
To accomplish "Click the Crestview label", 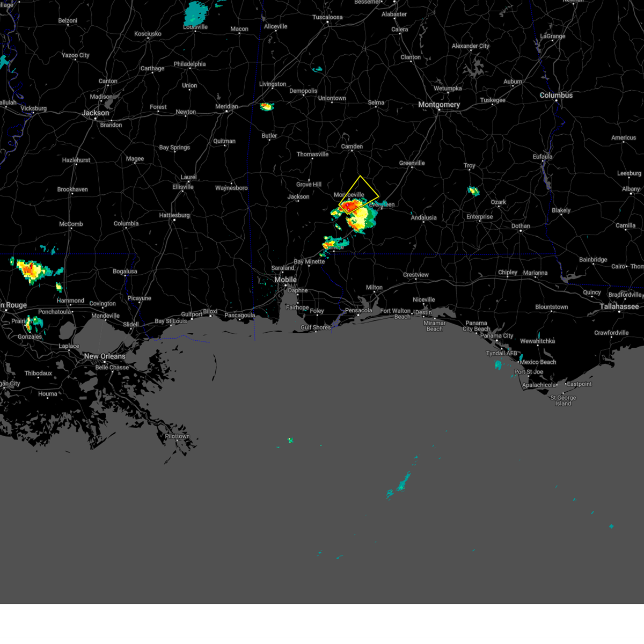I will (416, 275).
